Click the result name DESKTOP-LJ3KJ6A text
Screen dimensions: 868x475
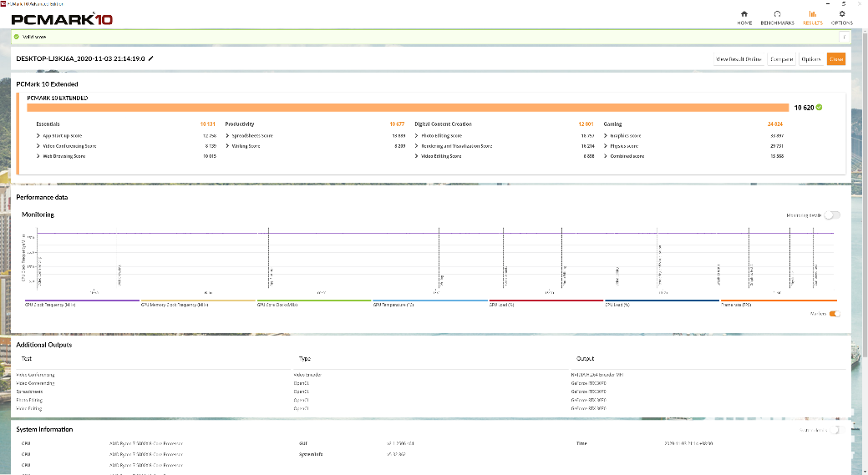[80, 58]
